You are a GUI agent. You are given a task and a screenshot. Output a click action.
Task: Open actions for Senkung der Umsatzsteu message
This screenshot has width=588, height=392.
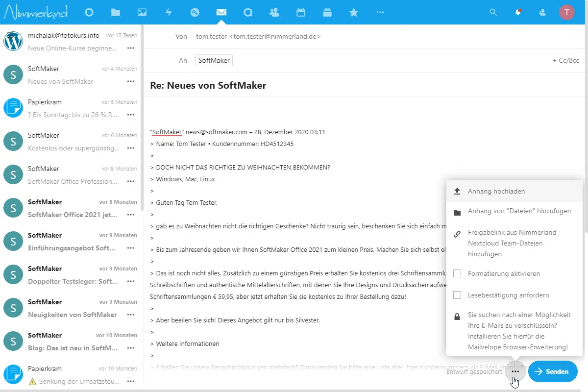pyautogui.click(x=131, y=381)
